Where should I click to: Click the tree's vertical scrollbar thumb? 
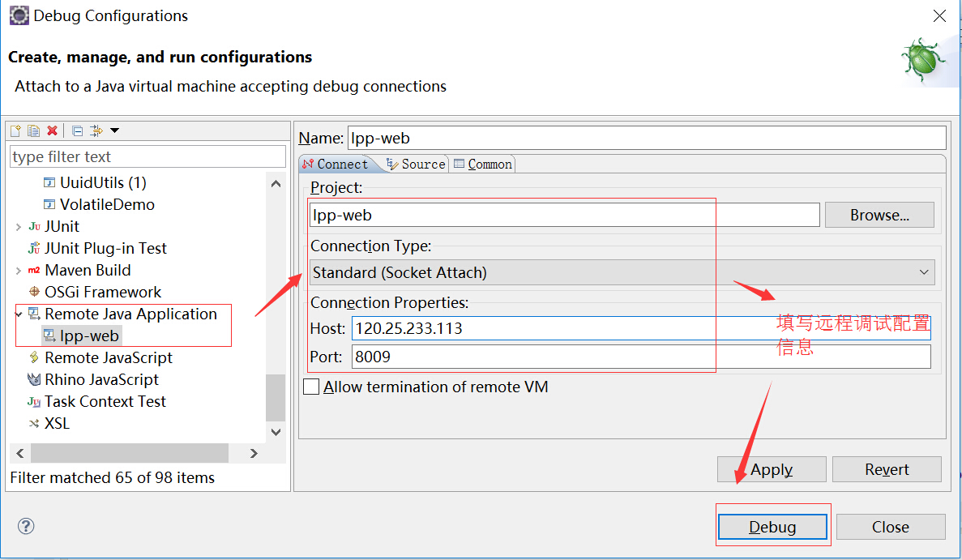[x=276, y=397]
